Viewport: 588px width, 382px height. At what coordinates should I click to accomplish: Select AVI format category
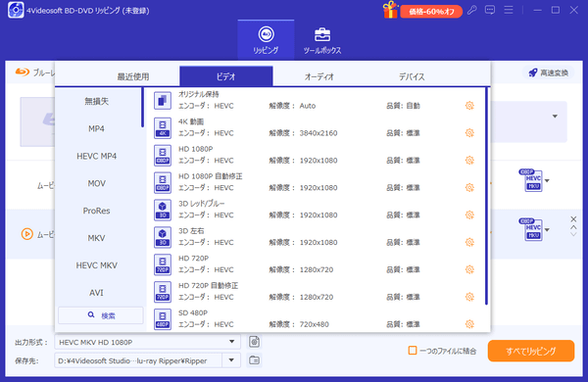coord(97,293)
